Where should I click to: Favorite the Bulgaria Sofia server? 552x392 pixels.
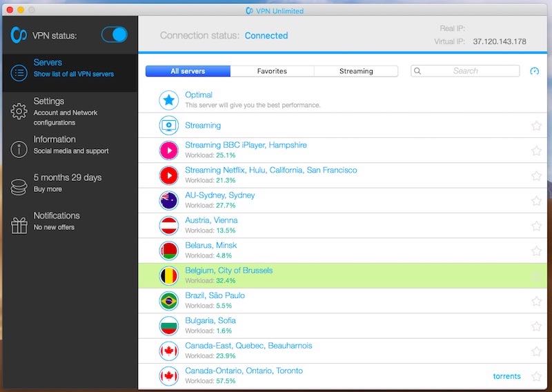point(536,326)
